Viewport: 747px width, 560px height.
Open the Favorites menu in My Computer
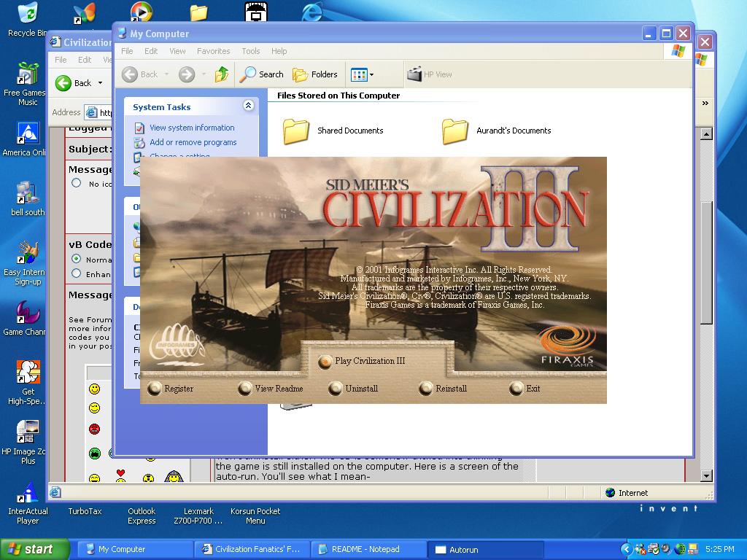coord(214,51)
